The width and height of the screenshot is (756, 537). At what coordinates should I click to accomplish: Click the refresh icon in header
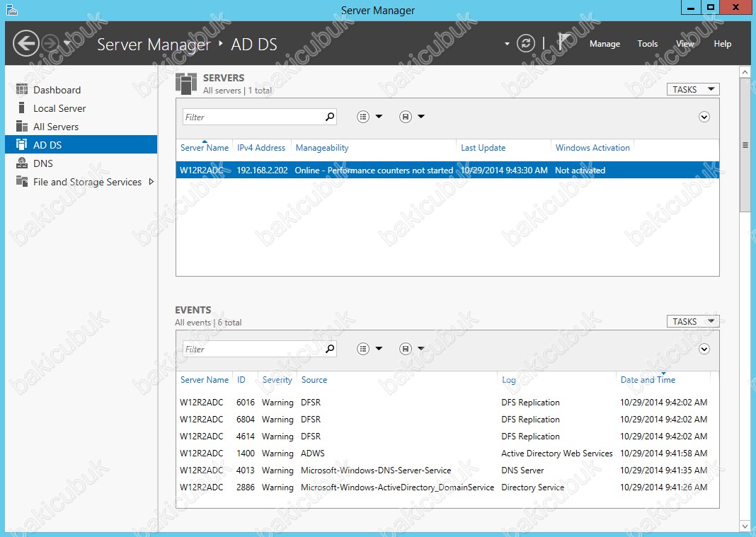[525, 44]
